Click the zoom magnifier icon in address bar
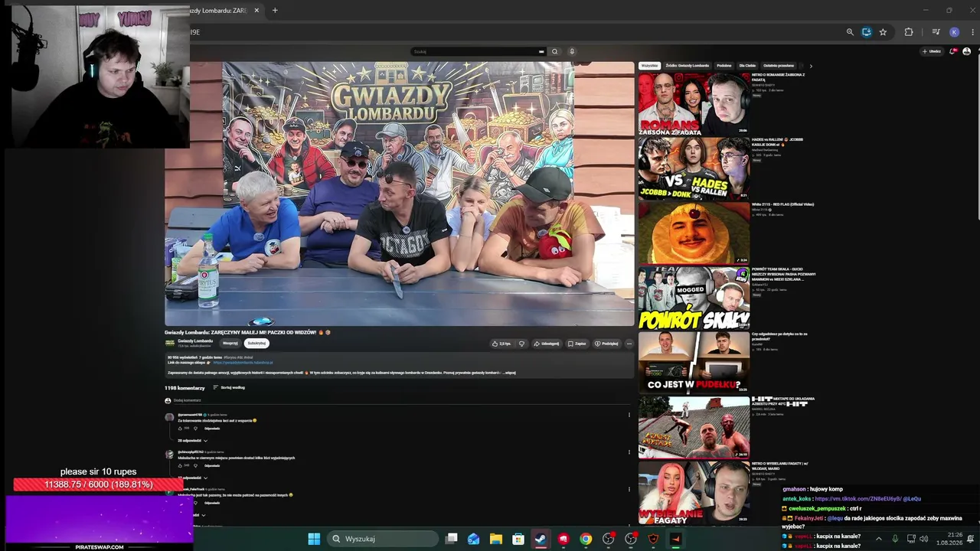Image resolution: width=980 pixels, height=551 pixels. pyautogui.click(x=850, y=32)
